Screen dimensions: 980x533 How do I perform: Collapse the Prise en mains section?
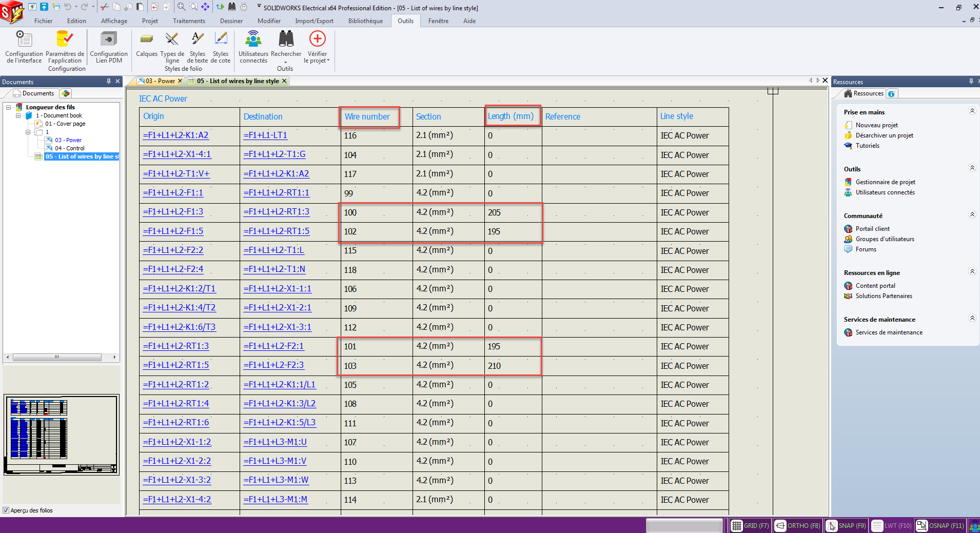(971, 111)
